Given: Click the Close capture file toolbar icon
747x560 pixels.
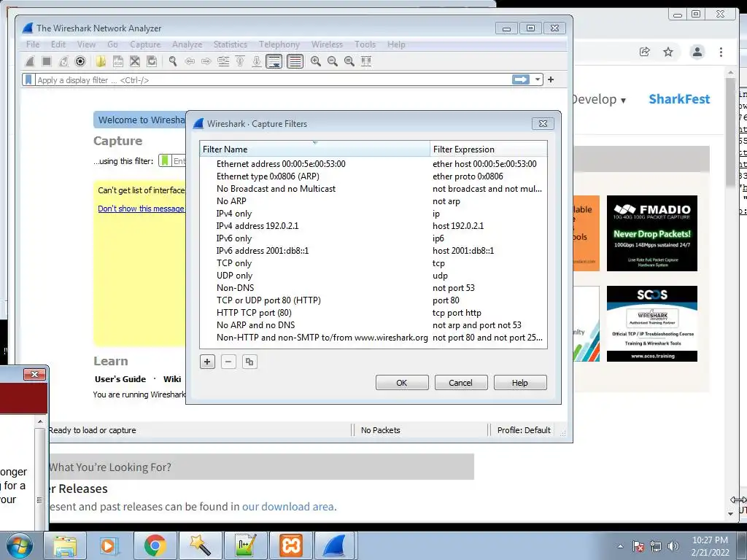Looking at the screenshot, I should pos(135,61).
